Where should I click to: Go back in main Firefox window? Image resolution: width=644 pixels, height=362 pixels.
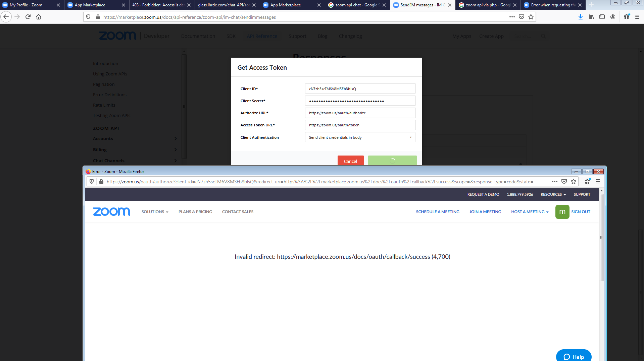click(x=6, y=17)
